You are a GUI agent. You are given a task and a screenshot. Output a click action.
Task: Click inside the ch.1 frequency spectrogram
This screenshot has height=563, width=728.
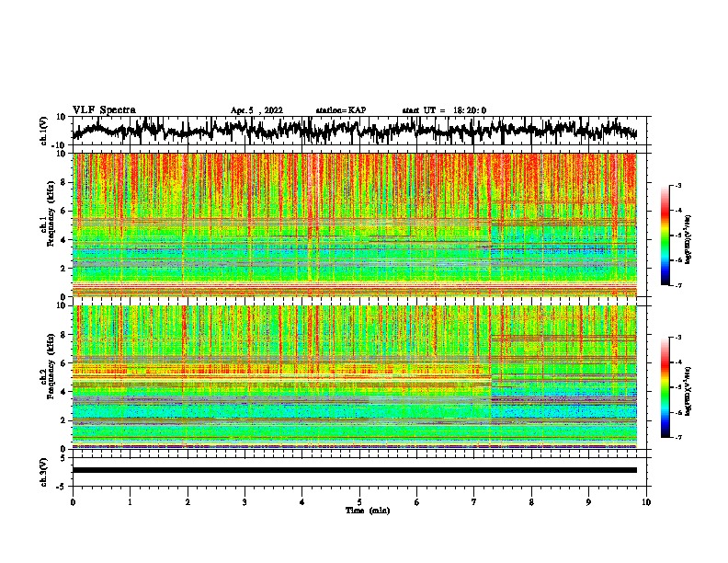click(355, 224)
